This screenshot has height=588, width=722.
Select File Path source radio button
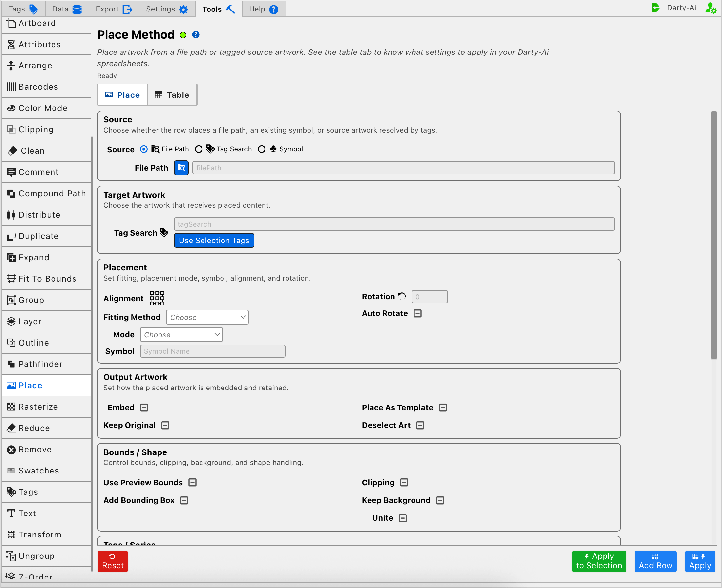tap(144, 149)
